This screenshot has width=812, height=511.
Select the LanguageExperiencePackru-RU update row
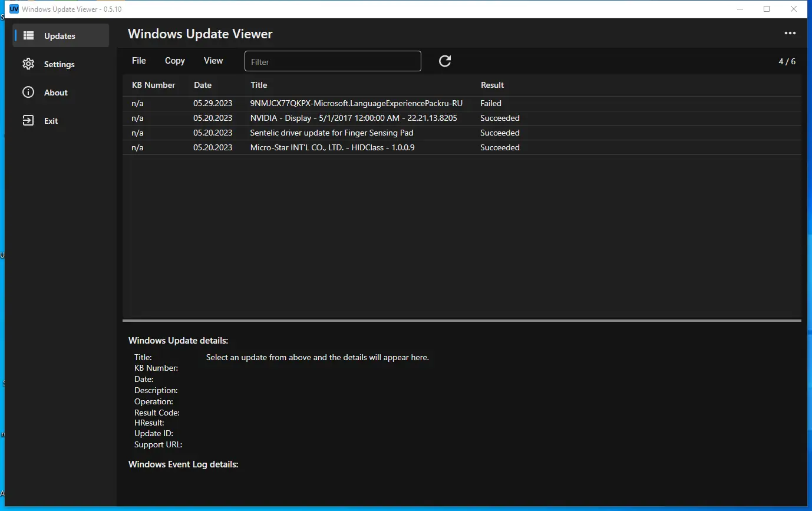[x=462, y=103]
